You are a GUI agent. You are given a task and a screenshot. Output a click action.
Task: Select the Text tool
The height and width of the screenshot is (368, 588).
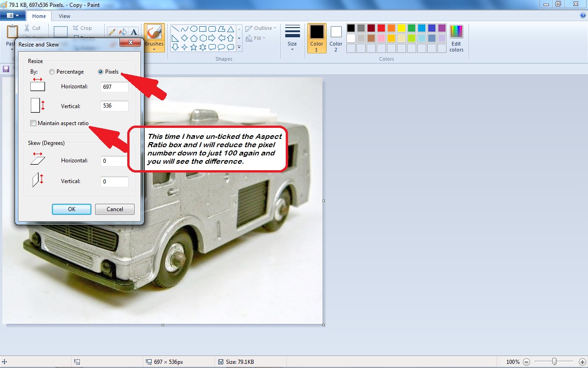coord(134,32)
